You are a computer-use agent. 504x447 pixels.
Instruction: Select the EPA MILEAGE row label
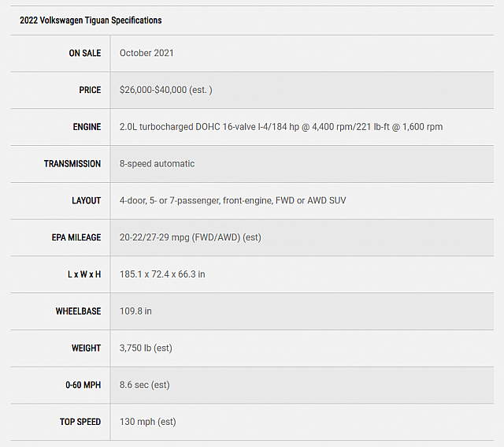tap(76, 237)
